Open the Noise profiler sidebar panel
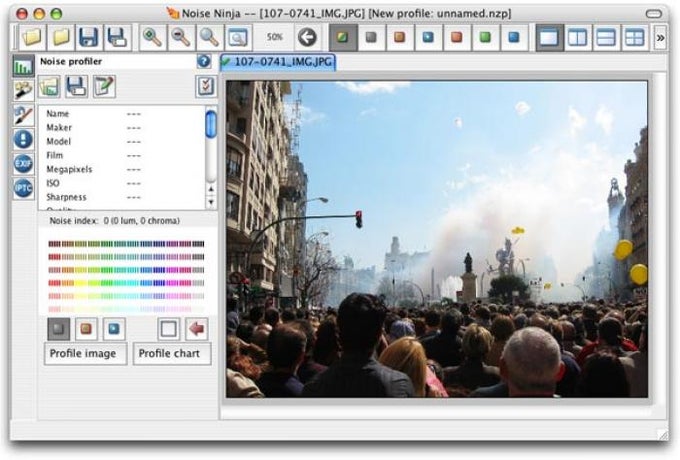 point(23,66)
